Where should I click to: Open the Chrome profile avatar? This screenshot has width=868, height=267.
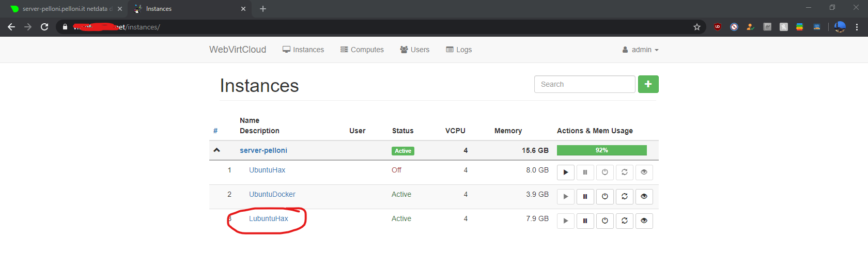840,27
